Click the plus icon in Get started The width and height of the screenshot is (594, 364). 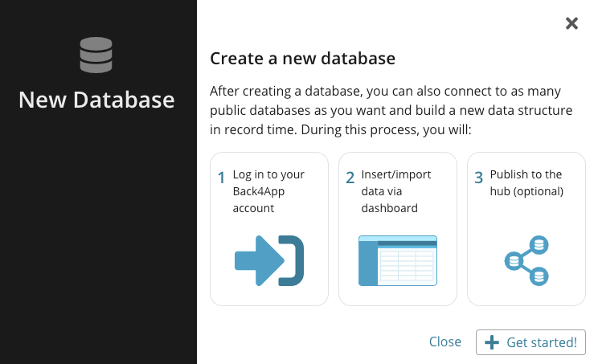(x=492, y=342)
